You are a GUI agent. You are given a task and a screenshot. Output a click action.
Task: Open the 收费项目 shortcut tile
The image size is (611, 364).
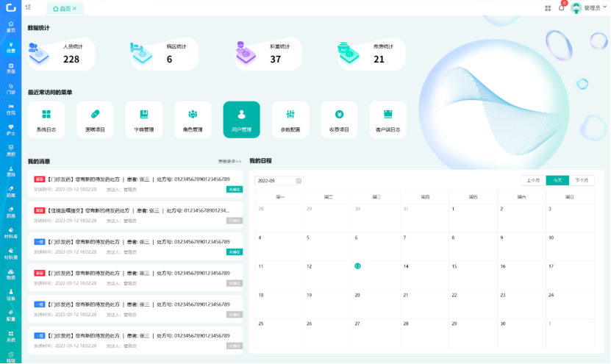pos(339,119)
